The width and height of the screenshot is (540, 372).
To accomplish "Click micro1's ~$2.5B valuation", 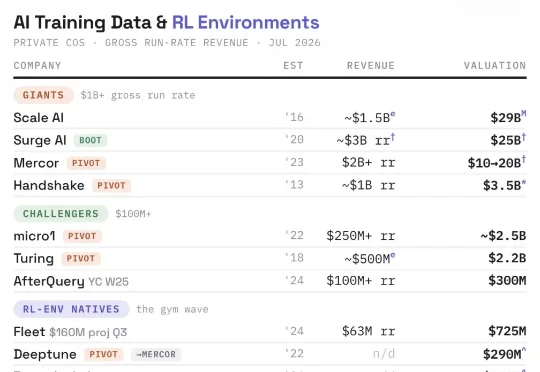I will click(503, 236).
